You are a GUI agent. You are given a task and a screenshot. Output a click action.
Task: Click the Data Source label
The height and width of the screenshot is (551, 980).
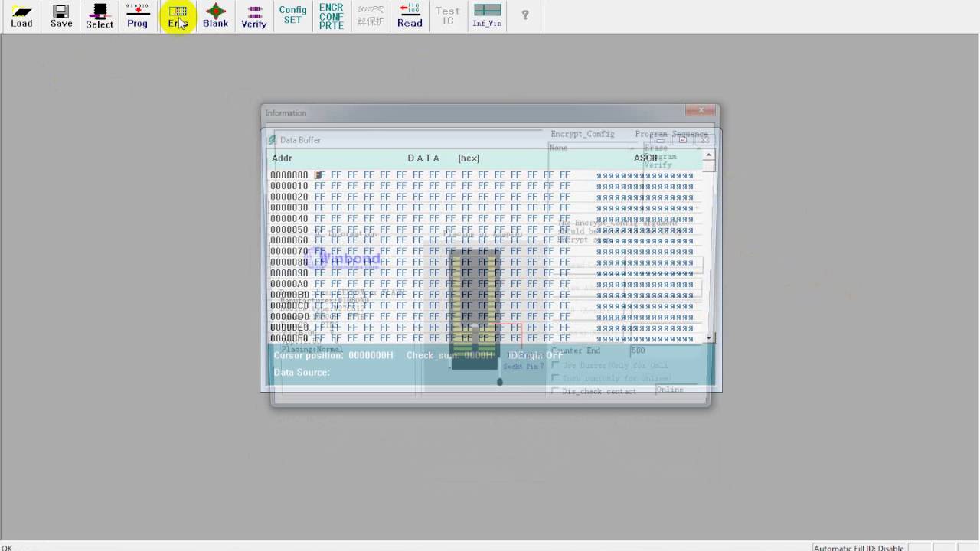[302, 373]
